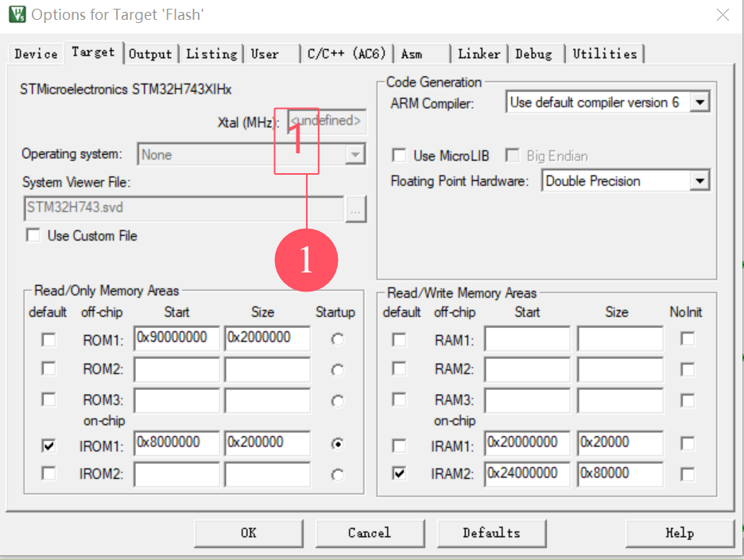744x560 pixels.
Task: Open the Operating system dropdown
Action: (355, 155)
